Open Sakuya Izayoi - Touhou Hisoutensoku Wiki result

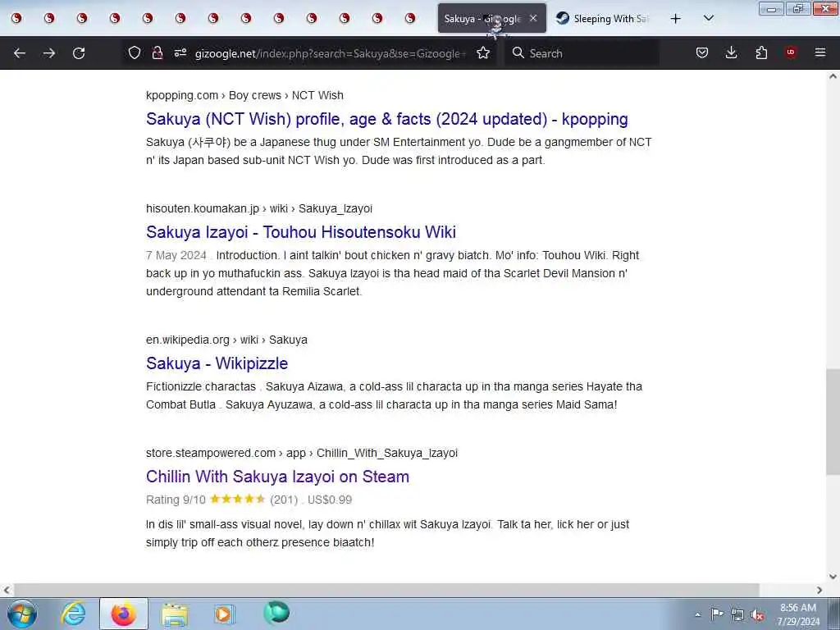coord(301,232)
